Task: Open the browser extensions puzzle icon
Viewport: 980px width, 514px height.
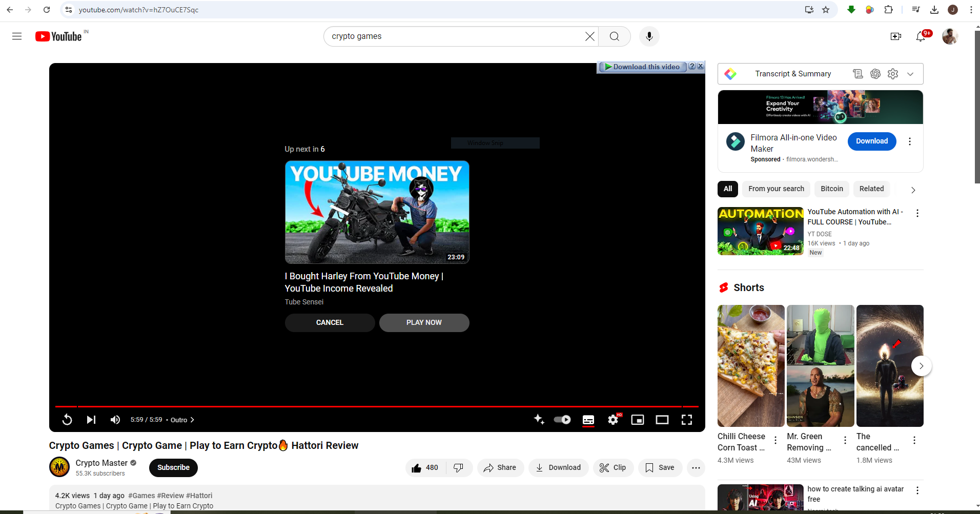Action: (x=889, y=10)
